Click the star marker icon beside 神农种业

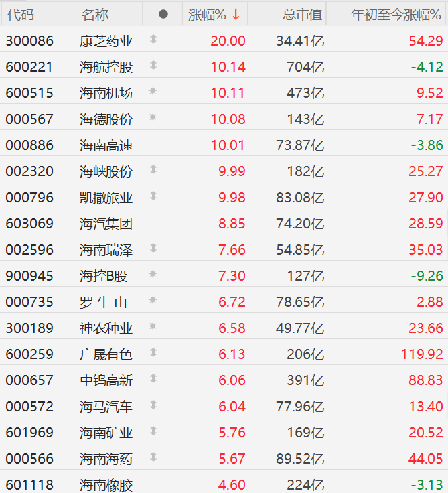(153, 326)
